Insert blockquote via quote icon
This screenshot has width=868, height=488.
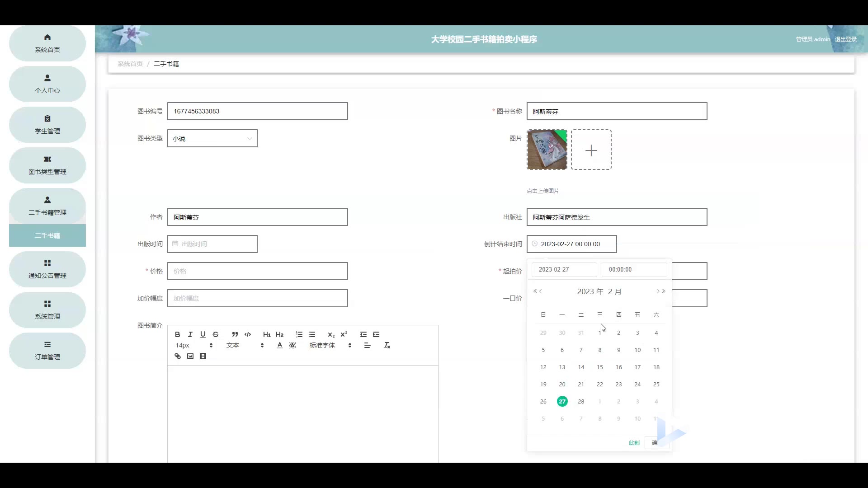click(x=235, y=334)
